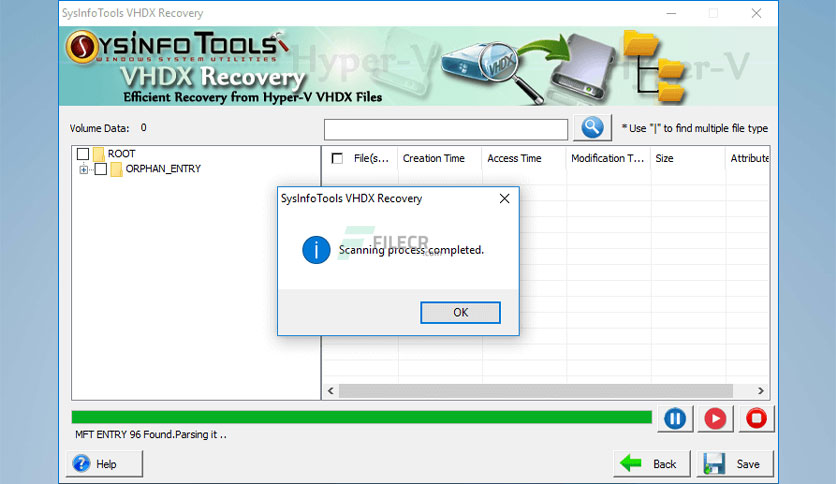Close the Scanning process completed dialog

pos(504,199)
